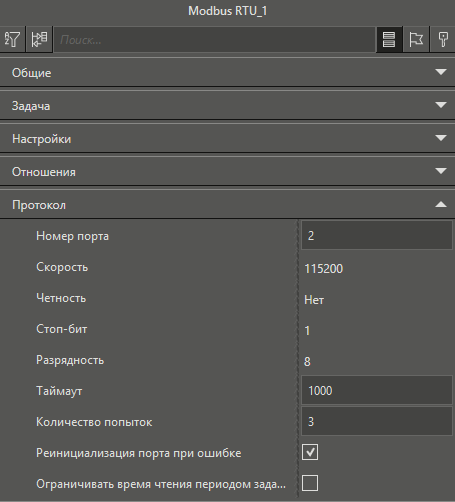Click the pin icon in toolbar
This screenshot has height=502, width=455.
(x=443, y=39)
